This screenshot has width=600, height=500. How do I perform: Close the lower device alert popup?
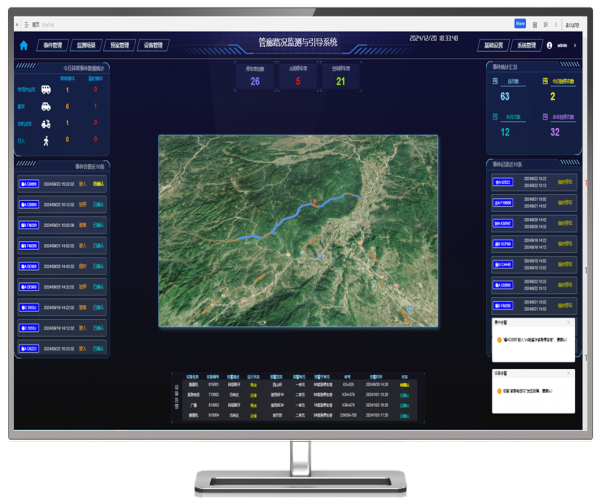(x=569, y=374)
